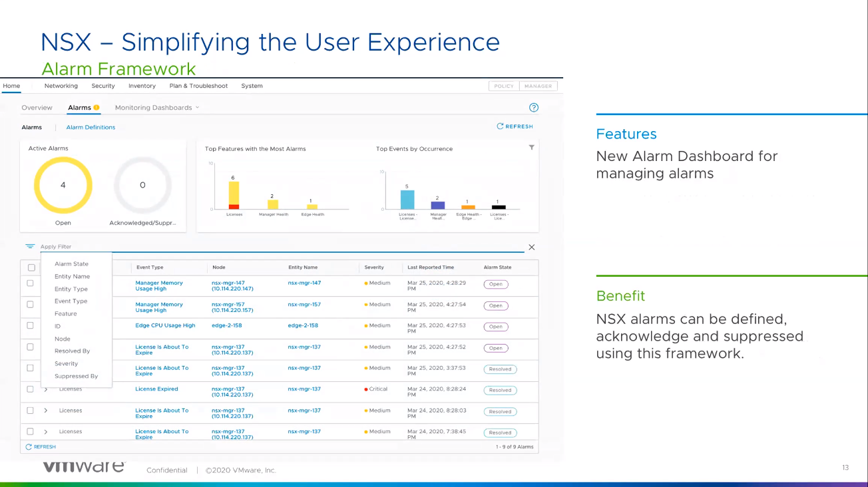
Task: Expand the last Licenses alarm row
Action: point(46,432)
